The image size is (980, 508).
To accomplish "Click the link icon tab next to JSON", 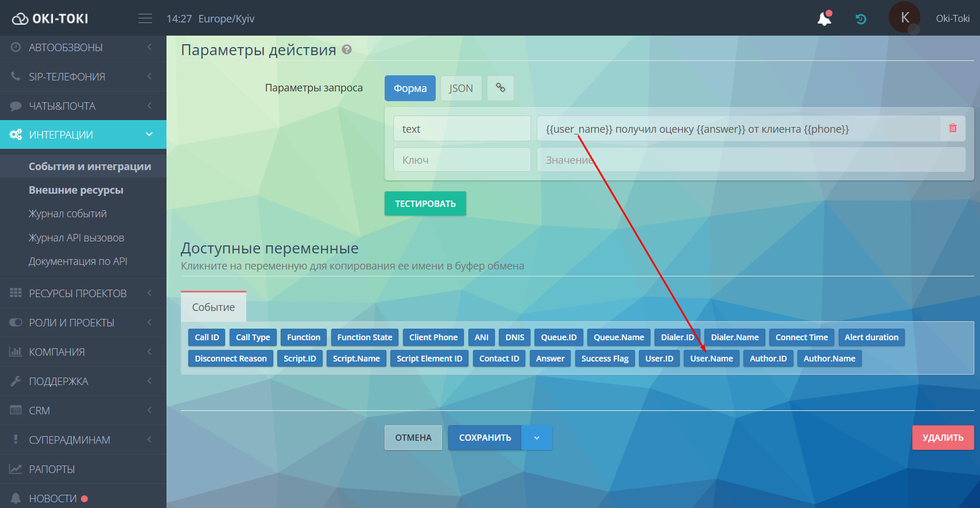I will point(501,88).
